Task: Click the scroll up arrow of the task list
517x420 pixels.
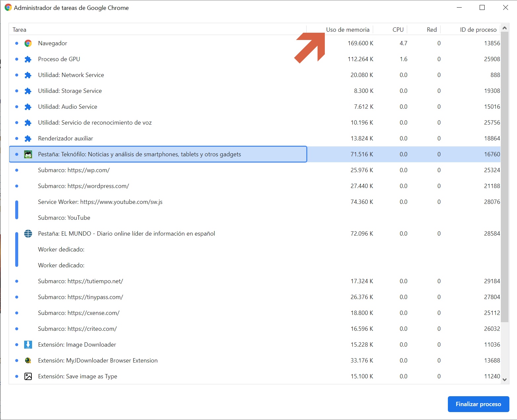Action: click(504, 28)
